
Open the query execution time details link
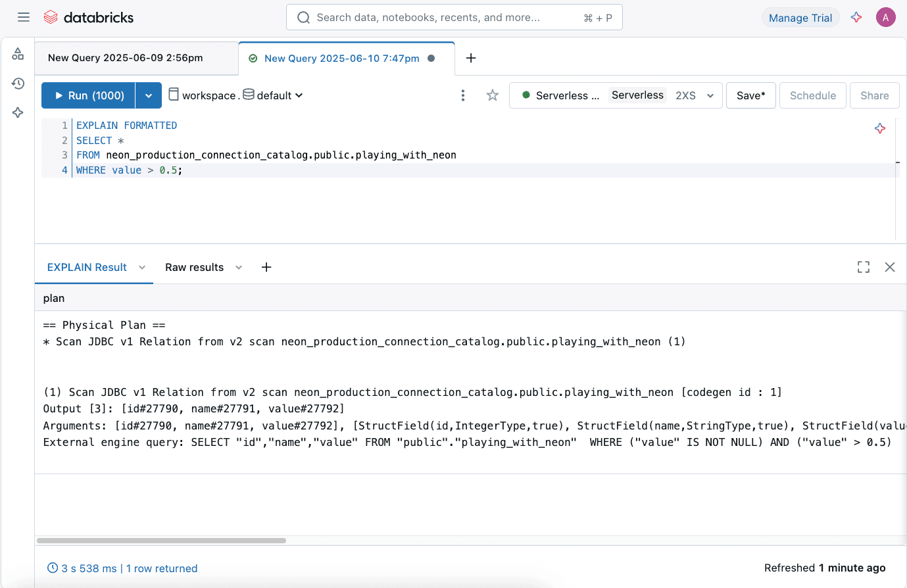coord(122,568)
